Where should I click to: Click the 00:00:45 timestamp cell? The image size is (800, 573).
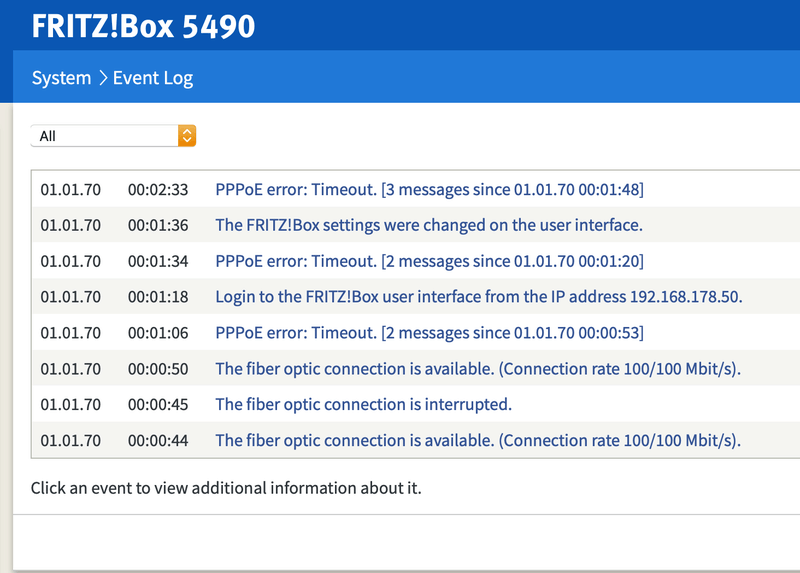click(158, 405)
